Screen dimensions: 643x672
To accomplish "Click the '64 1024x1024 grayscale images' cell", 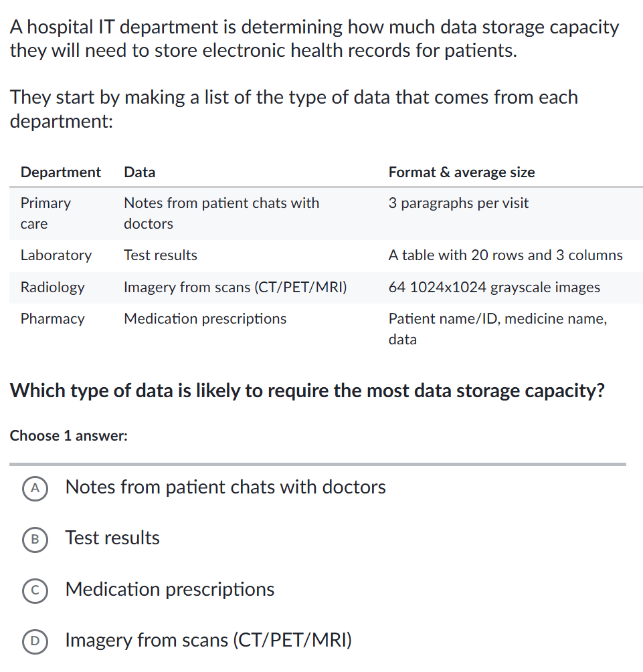I will (x=494, y=288).
